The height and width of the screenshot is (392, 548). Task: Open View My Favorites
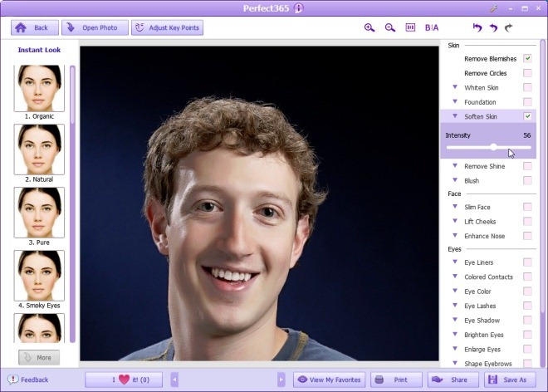(330, 380)
